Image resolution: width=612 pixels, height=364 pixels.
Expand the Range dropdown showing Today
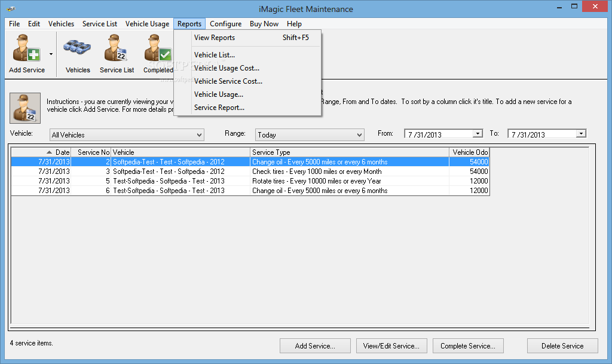[359, 135]
